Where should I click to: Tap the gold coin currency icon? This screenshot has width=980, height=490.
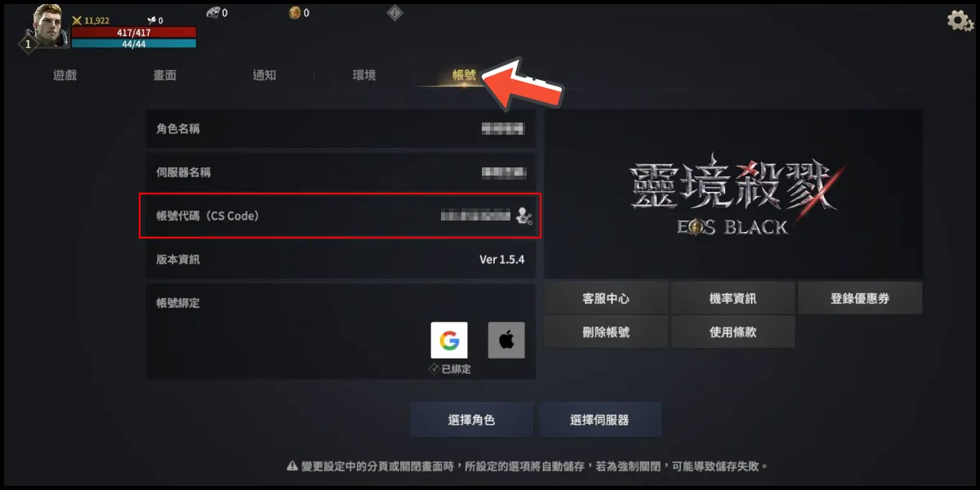point(296,13)
